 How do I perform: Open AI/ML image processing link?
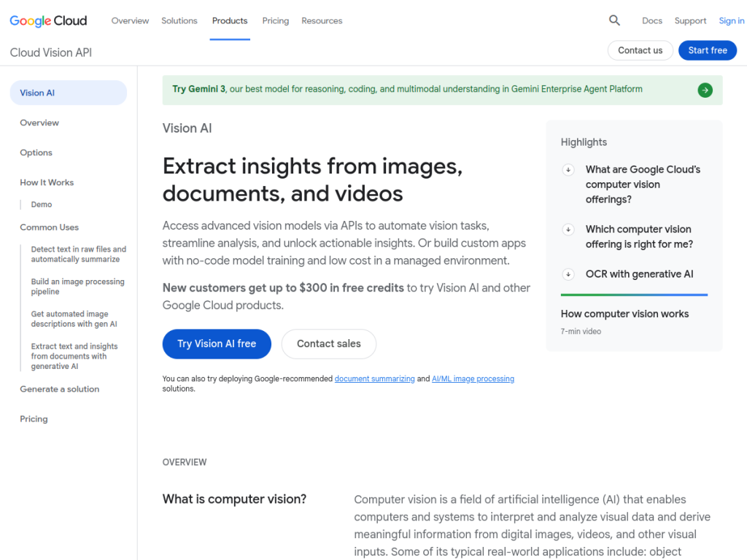coord(473,378)
